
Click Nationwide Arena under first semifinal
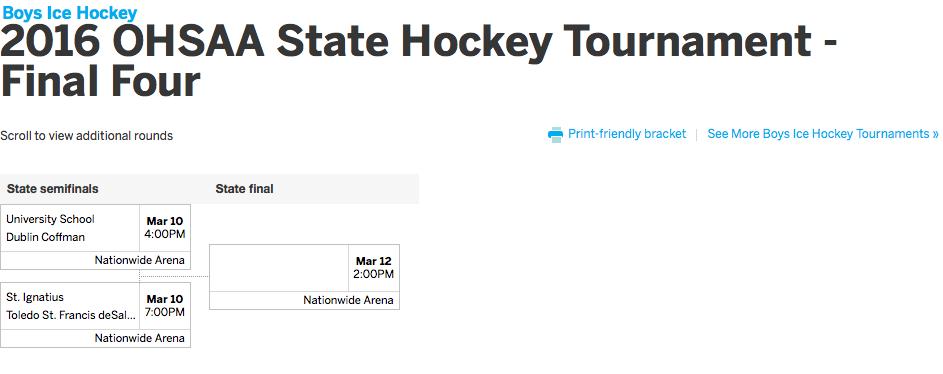click(x=140, y=260)
